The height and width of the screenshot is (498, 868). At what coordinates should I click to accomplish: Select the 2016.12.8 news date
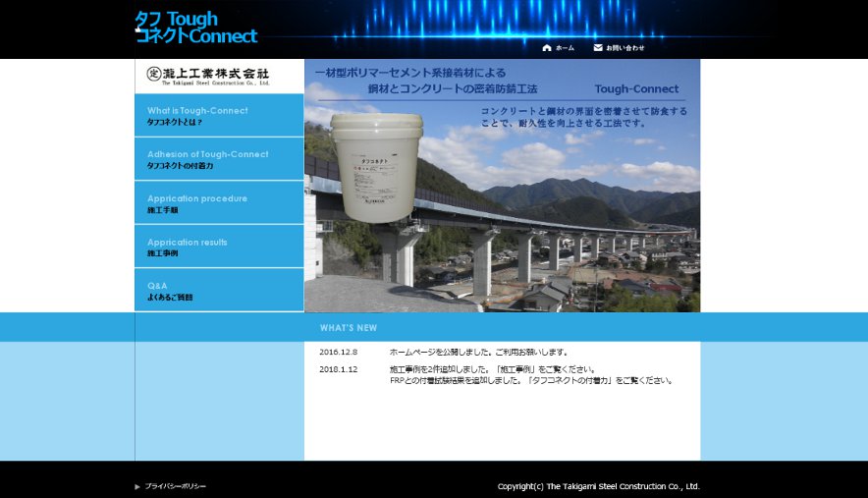click(338, 353)
